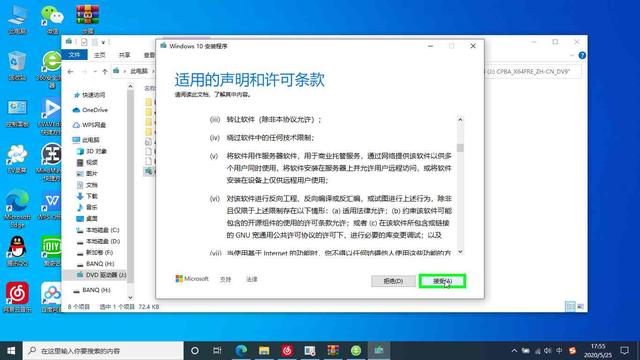Viewport: 640px width, 360px height.
Task: Open 桌面 folder in navigation pane
Action: (x=92, y=219)
